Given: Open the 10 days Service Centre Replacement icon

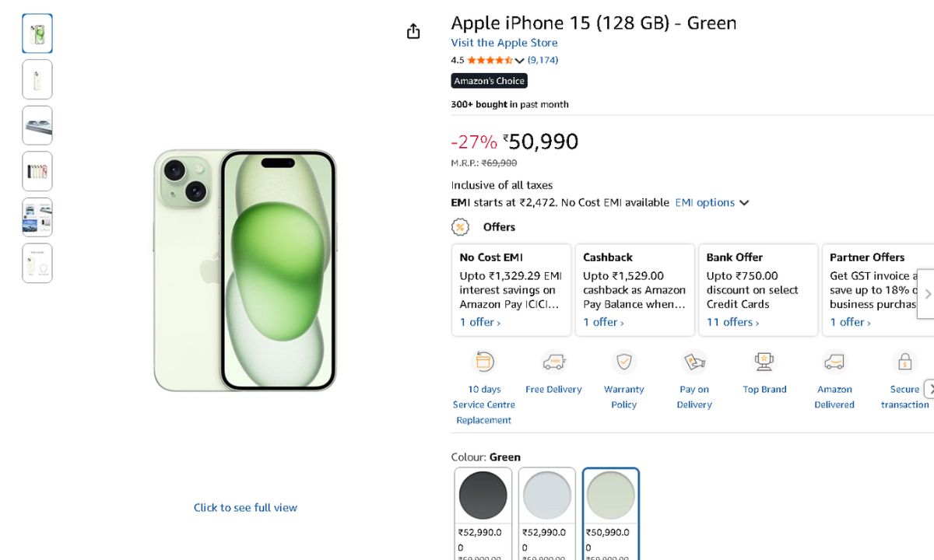Looking at the screenshot, I should pos(484,362).
